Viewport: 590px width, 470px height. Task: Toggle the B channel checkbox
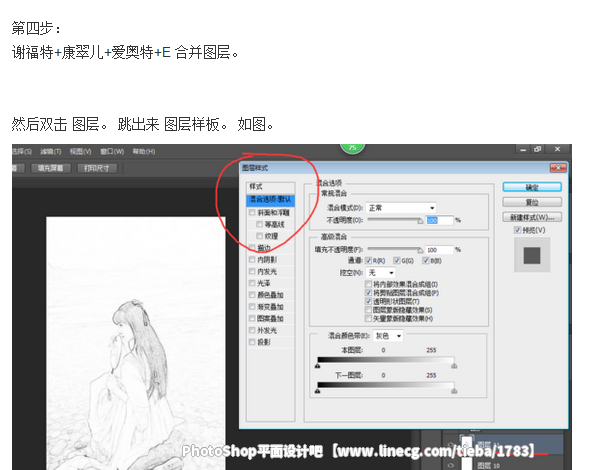(426, 260)
